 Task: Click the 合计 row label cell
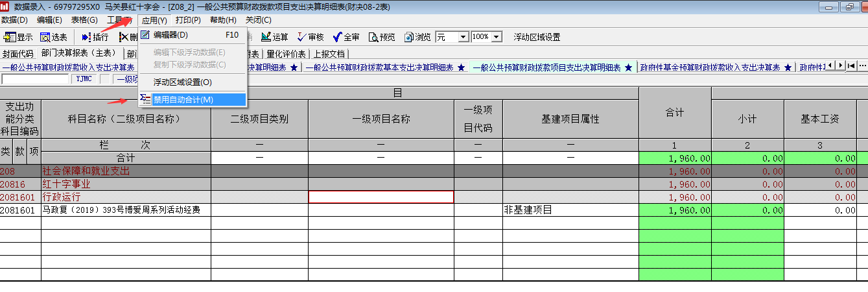(126, 158)
